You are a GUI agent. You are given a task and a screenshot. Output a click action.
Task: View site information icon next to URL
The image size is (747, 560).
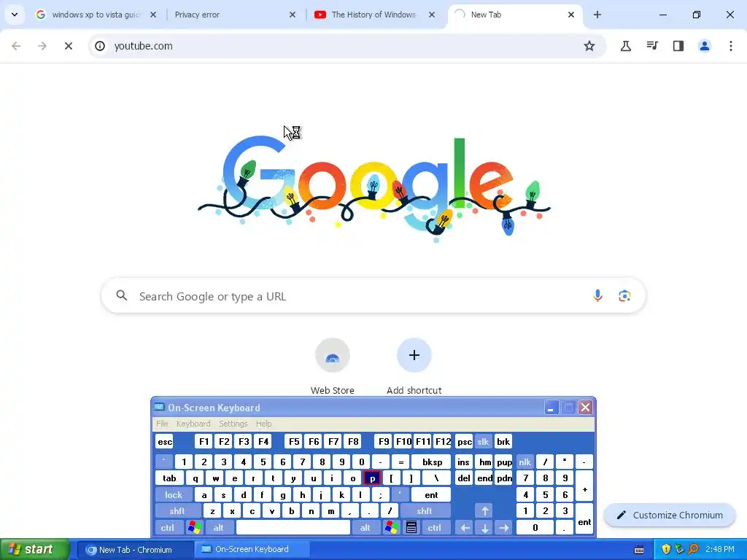(x=100, y=46)
